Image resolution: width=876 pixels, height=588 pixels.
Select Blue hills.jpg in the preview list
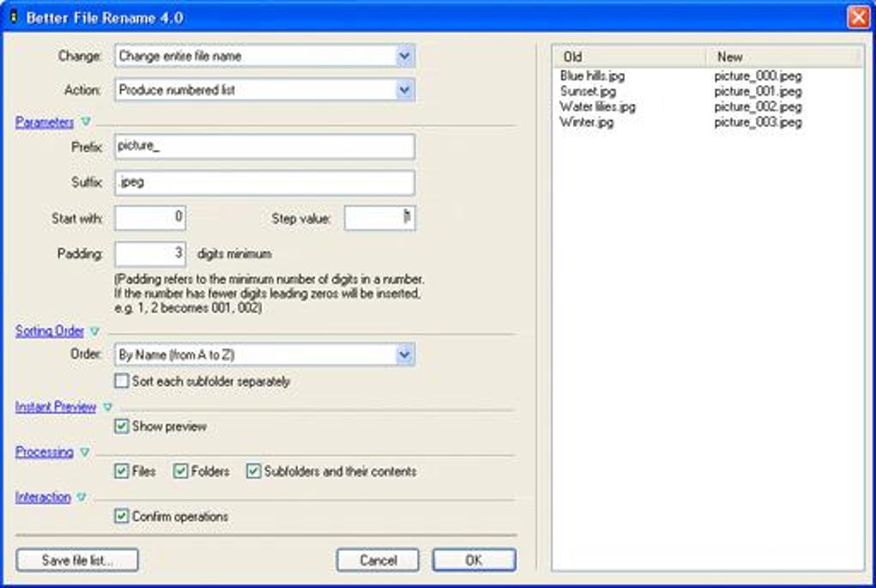click(x=593, y=76)
